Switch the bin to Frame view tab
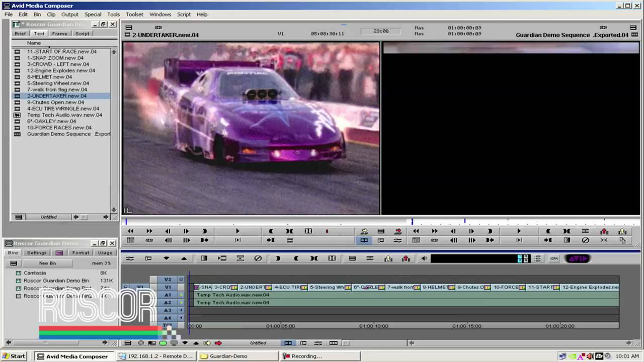644x362 pixels. 59,34
